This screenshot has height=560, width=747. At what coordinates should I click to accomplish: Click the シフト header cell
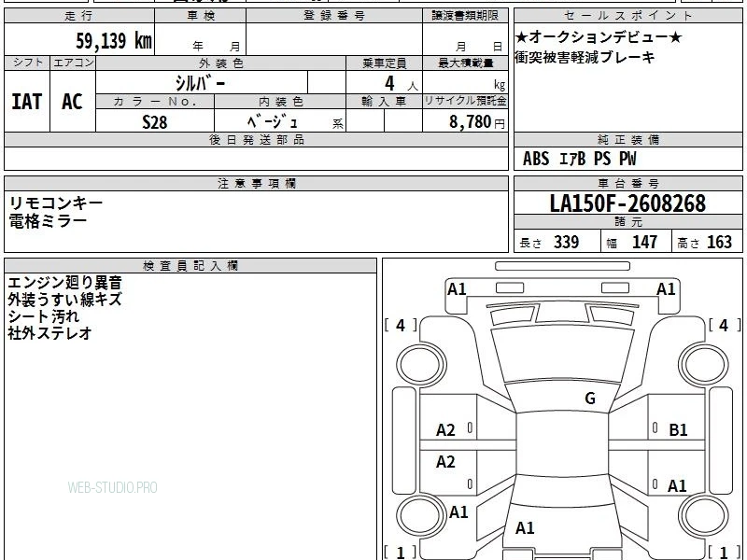click(x=27, y=63)
